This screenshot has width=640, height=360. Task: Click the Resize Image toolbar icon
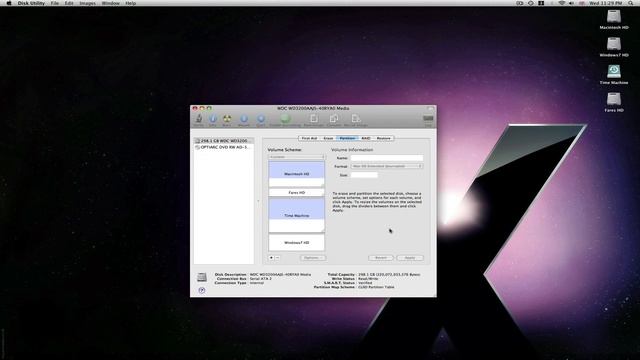(x=356, y=119)
